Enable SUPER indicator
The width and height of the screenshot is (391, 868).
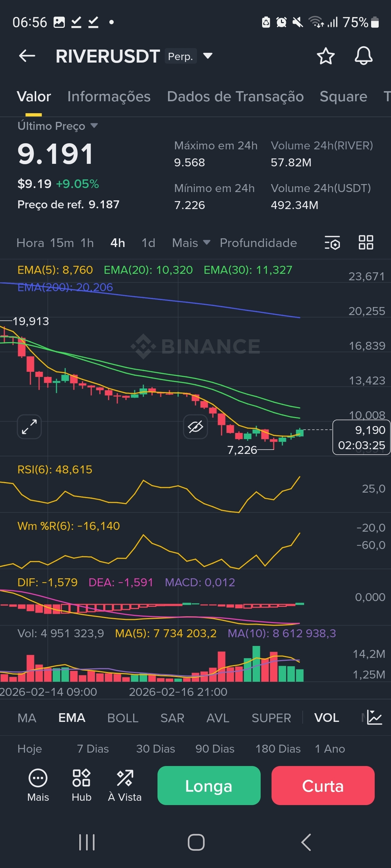(x=272, y=718)
